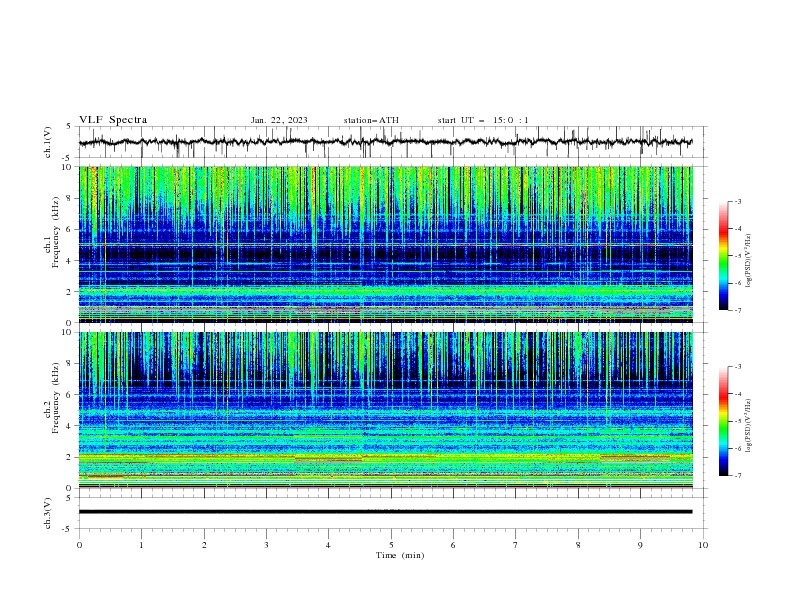Click time axis tick label "9"
This screenshot has height=612, width=792.
(x=640, y=545)
